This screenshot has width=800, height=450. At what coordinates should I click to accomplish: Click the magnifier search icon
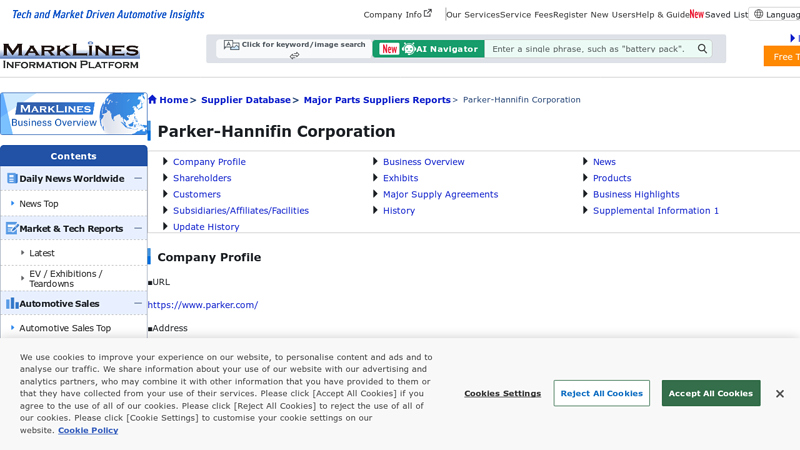pyautogui.click(x=702, y=49)
